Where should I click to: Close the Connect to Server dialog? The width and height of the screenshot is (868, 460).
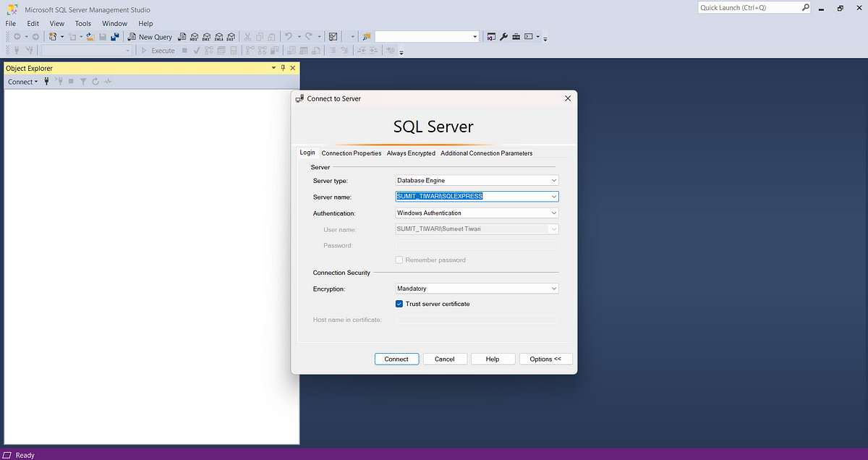[567, 98]
